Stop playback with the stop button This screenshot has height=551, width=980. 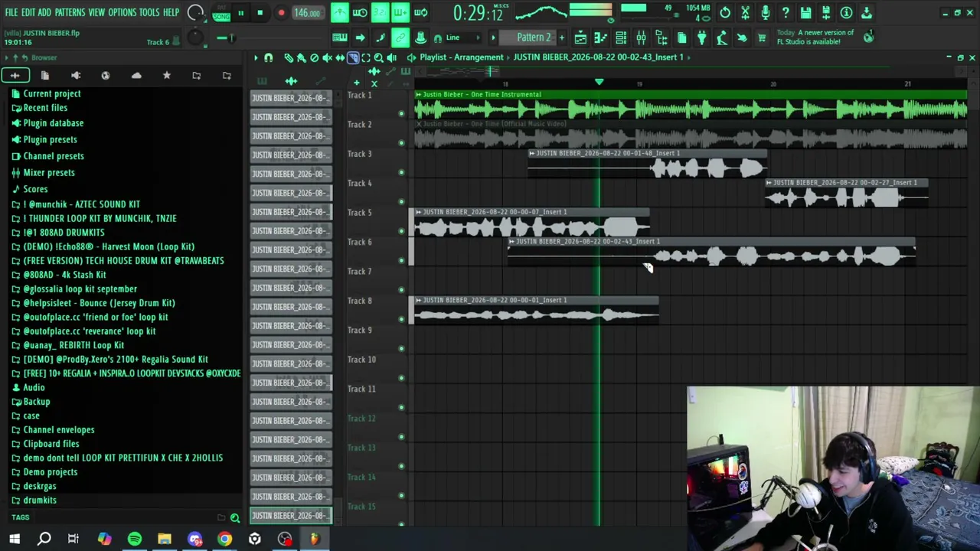click(x=260, y=13)
